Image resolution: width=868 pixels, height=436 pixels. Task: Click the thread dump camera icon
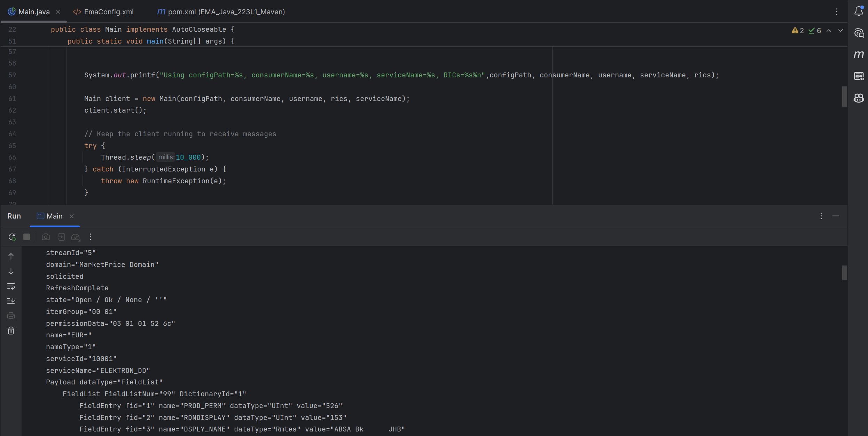46,237
